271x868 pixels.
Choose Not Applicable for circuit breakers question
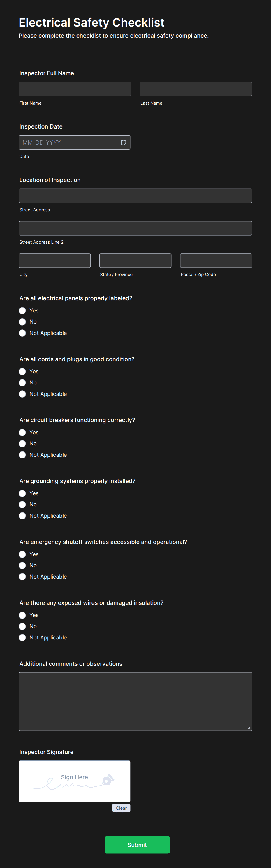pyautogui.click(x=22, y=455)
